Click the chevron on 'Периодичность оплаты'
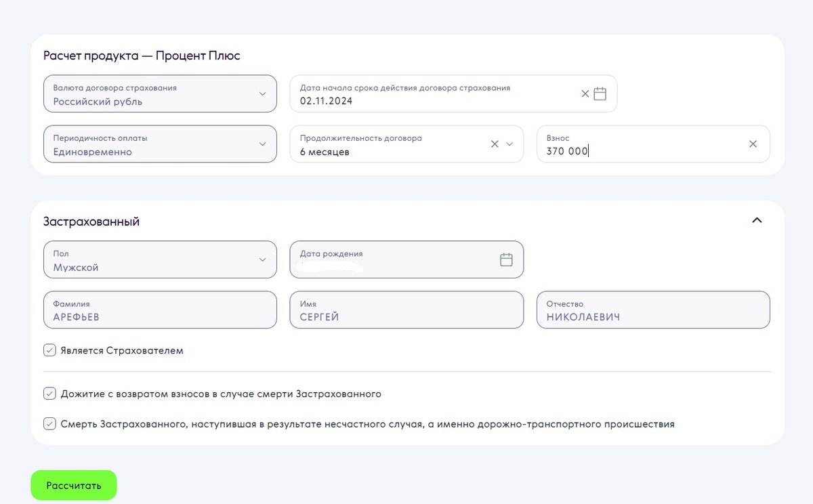 tap(264, 144)
